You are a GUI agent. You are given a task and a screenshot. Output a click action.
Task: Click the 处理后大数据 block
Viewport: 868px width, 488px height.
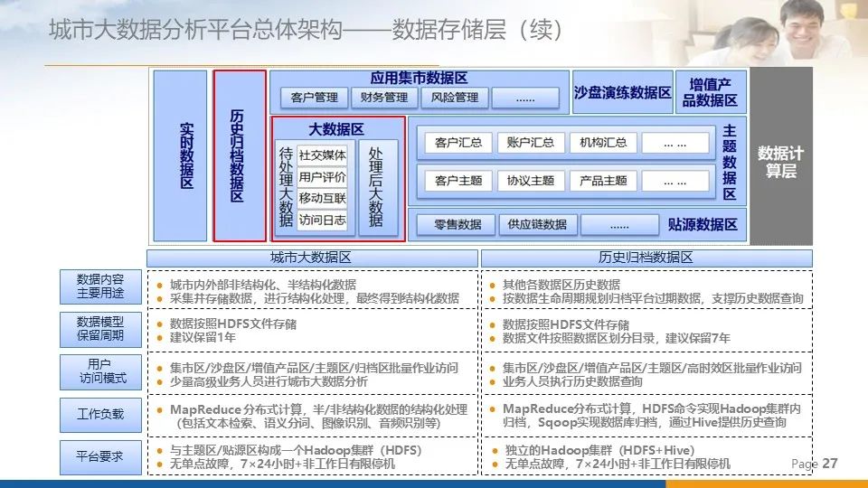pyautogui.click(x=378, y=188)
